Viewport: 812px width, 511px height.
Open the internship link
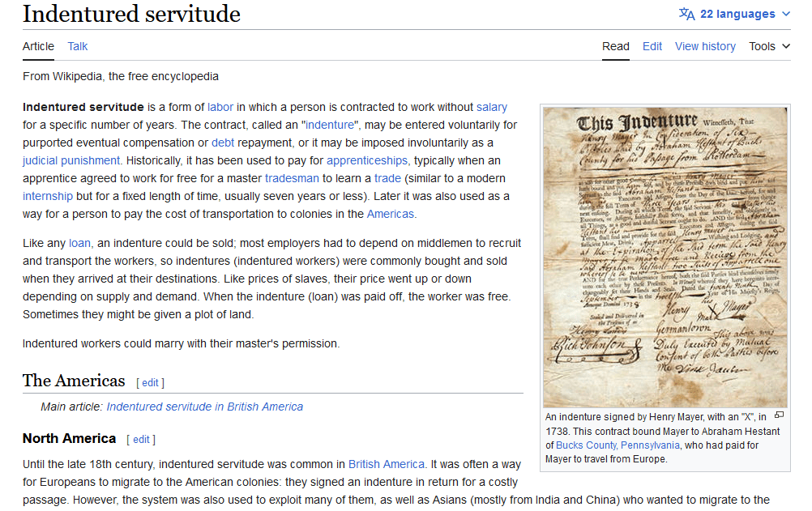click(x=48, y=196)
